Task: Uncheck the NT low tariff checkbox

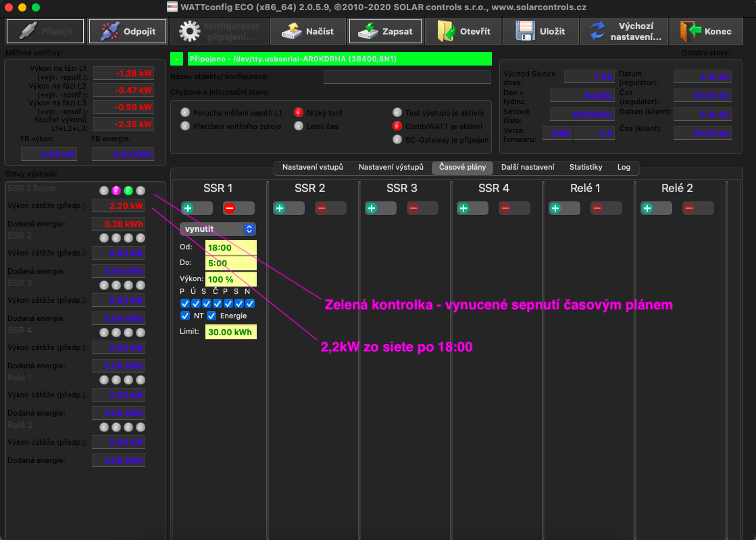Action: tap(185, 316)
